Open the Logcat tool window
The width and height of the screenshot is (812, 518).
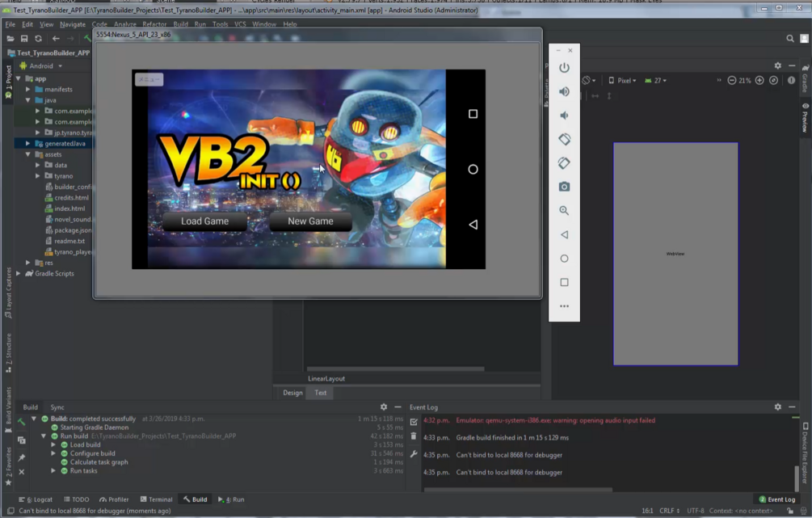[x=36, y=499]
